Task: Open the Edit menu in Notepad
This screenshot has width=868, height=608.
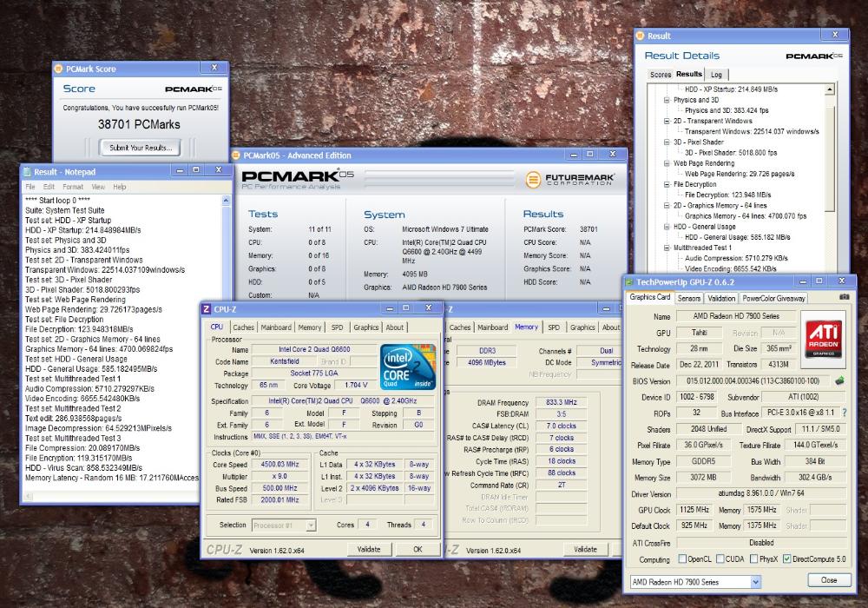Action: click(49, 187)
